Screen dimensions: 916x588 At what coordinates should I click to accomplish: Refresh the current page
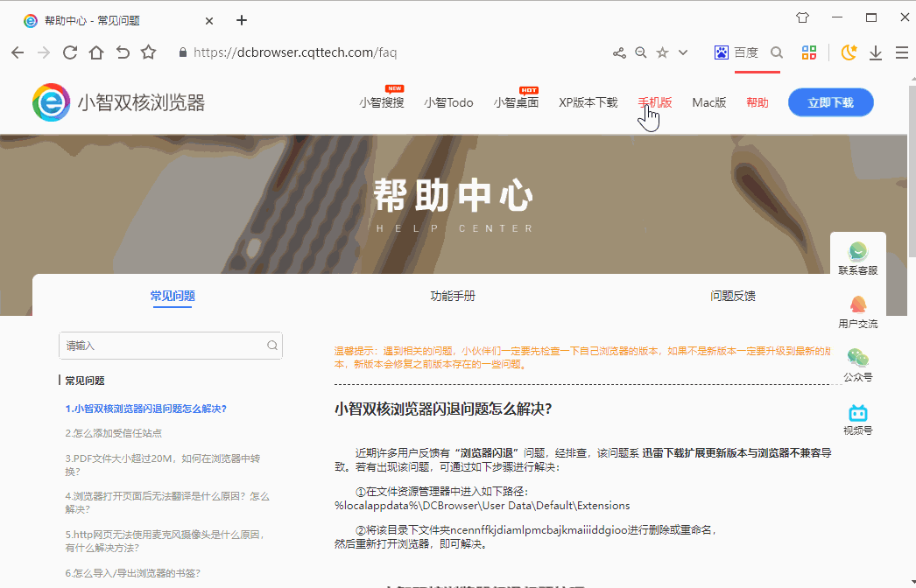click(x=70, y=52)
